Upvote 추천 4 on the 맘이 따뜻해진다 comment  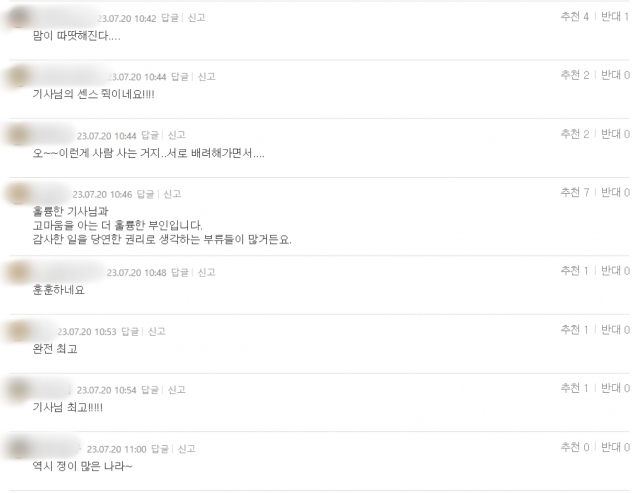[x=575, y=17]
